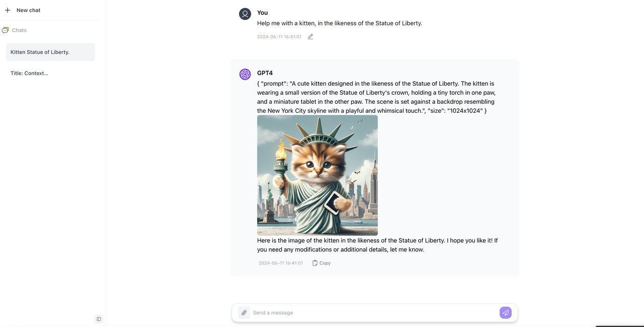This screenshot has width=644, height=327.
Task: Attach a file with the paperclip icon
Action: pos(244,313)
